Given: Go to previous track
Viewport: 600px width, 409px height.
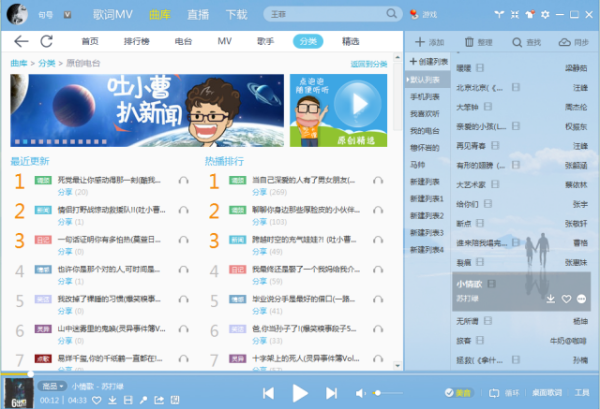Looking at the screenshot, I should click(x=268, y=393).
